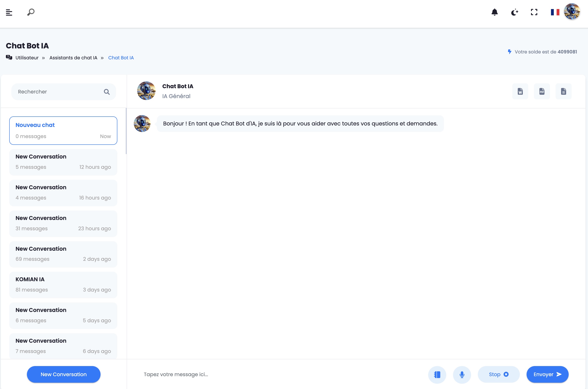
Task: Open conversation with 69 messages
Action: 63,254
